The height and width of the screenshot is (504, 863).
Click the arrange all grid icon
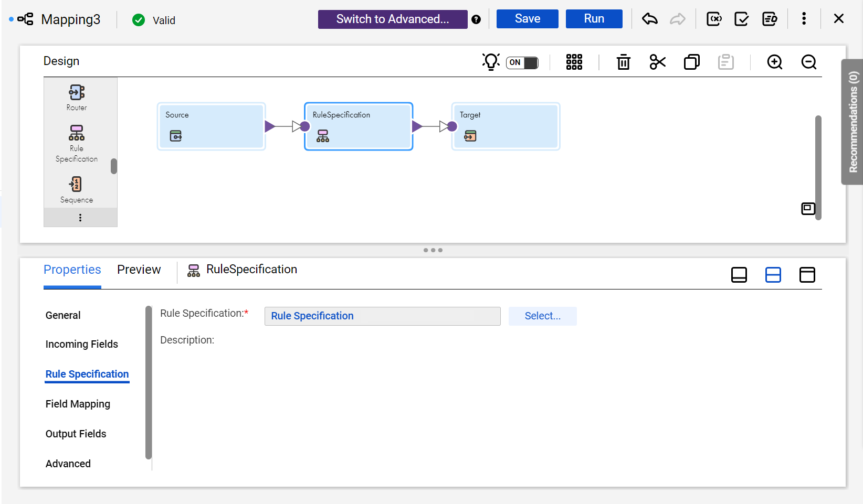tap(574, 62)
